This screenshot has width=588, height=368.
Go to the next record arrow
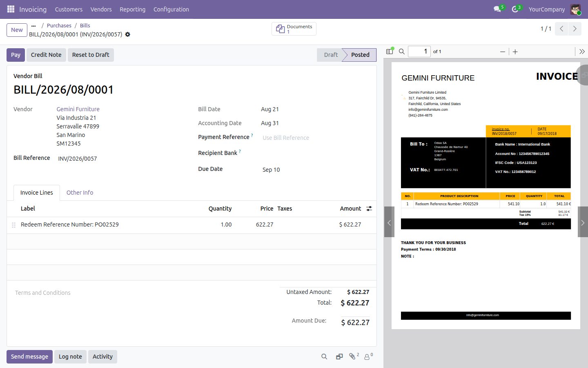[575, 29]
